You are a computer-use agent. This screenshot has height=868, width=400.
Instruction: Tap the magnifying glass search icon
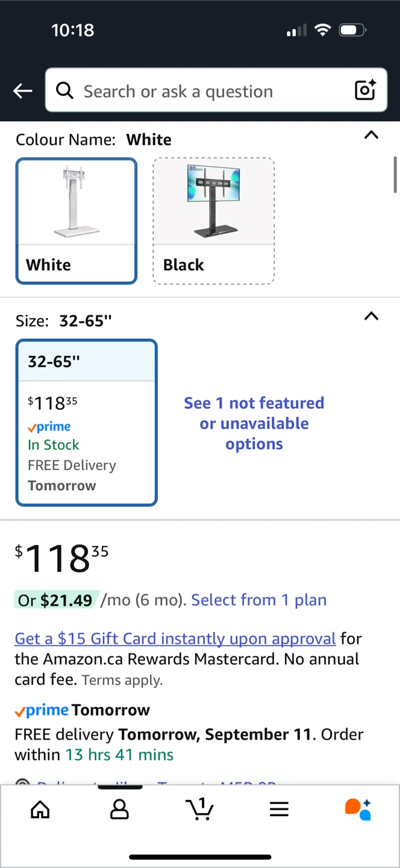[x=64, y=90]
